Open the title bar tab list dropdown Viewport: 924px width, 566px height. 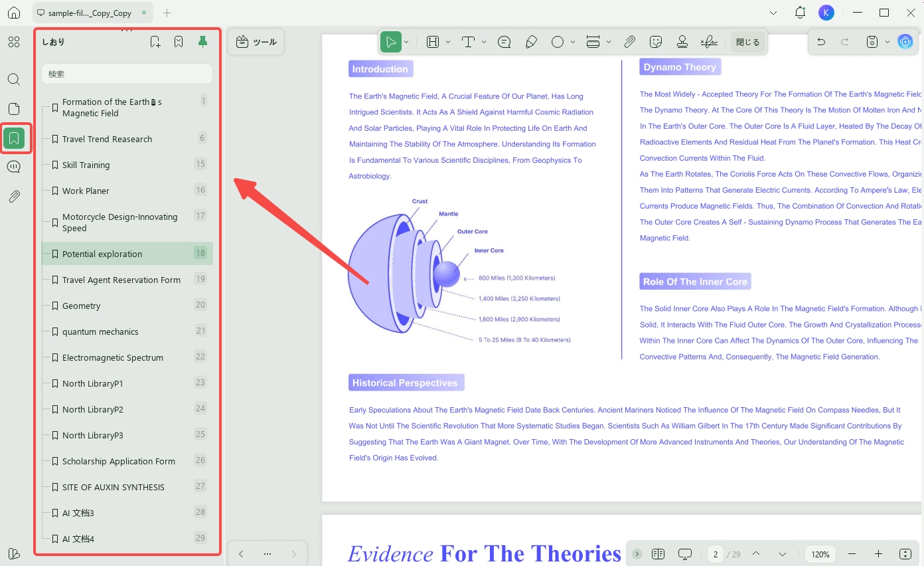[x=773, y=13]
